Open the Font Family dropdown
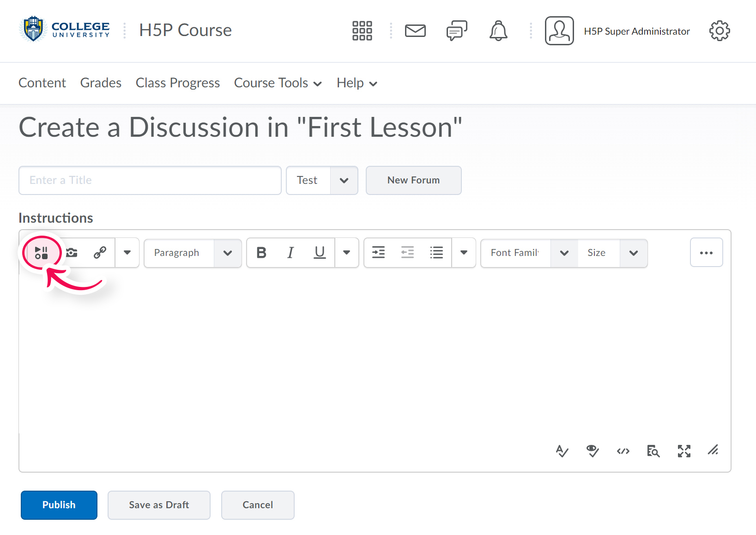756x535 pixels. 530,253
